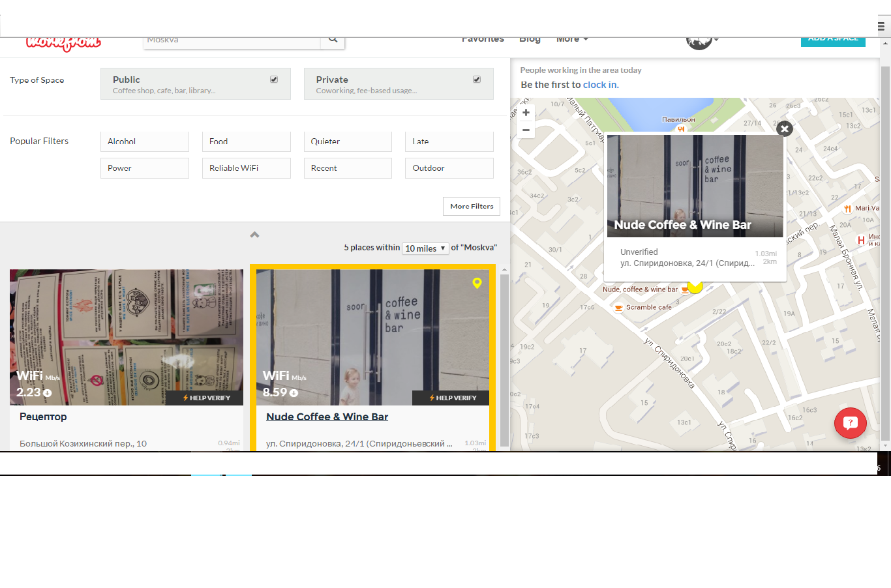Open the Nude Coffee card photo
Image resolution: width=891 pixels, height=588 pixels.
pos(372,338)
